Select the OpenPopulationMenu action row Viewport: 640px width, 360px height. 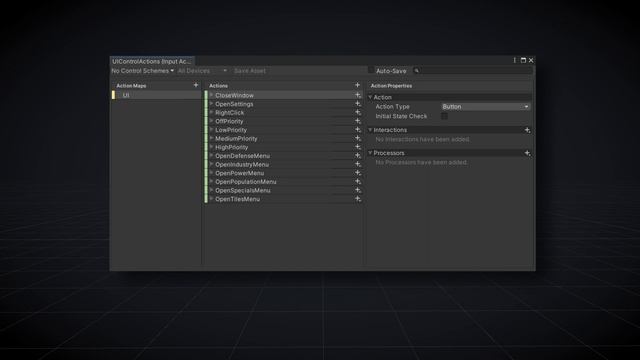click(284, 182)
